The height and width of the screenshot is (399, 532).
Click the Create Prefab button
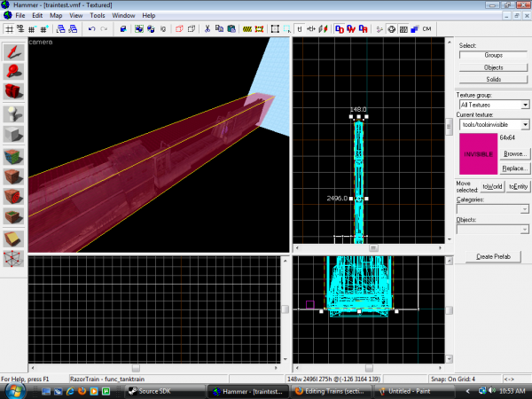coord(493,256)
